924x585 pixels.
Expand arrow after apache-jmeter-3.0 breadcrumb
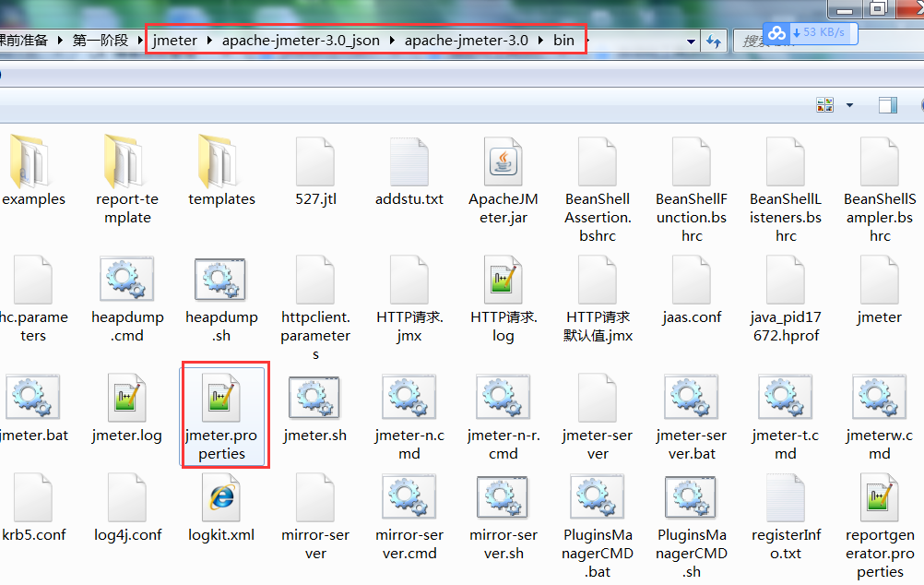pyautogui.click(x=541, y=40)
